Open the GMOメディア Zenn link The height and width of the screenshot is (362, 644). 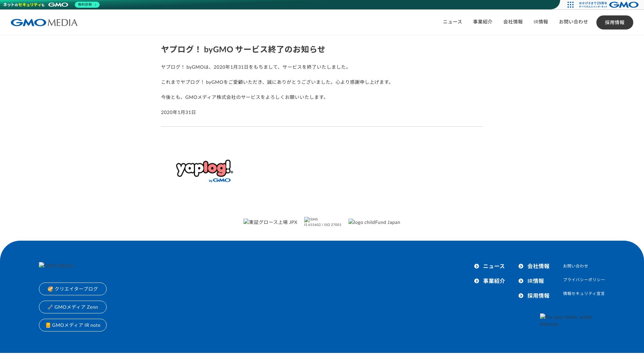tap(73, 307)
